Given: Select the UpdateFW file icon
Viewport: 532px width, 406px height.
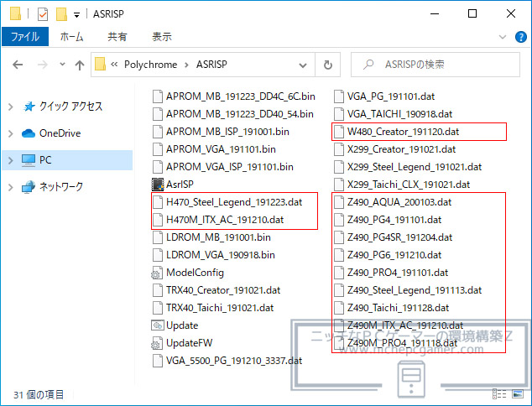Looking at the screenshot, I should (x=157, y=343).
